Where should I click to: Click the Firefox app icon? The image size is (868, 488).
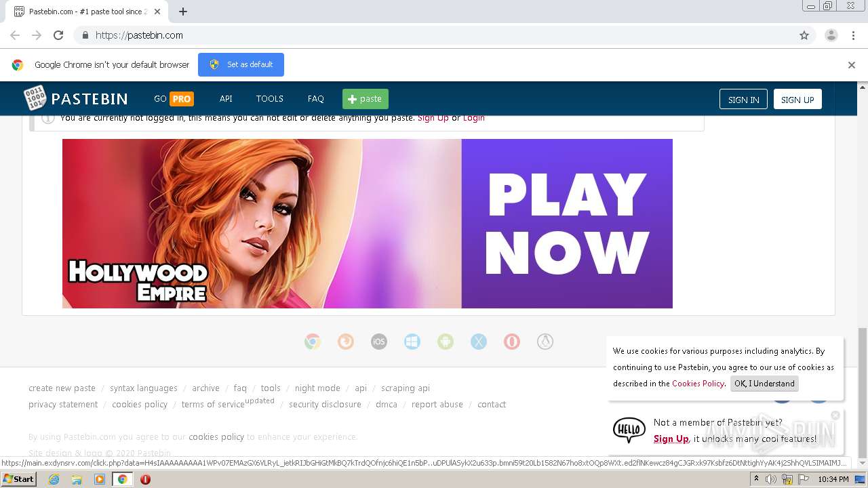(346, 341)
